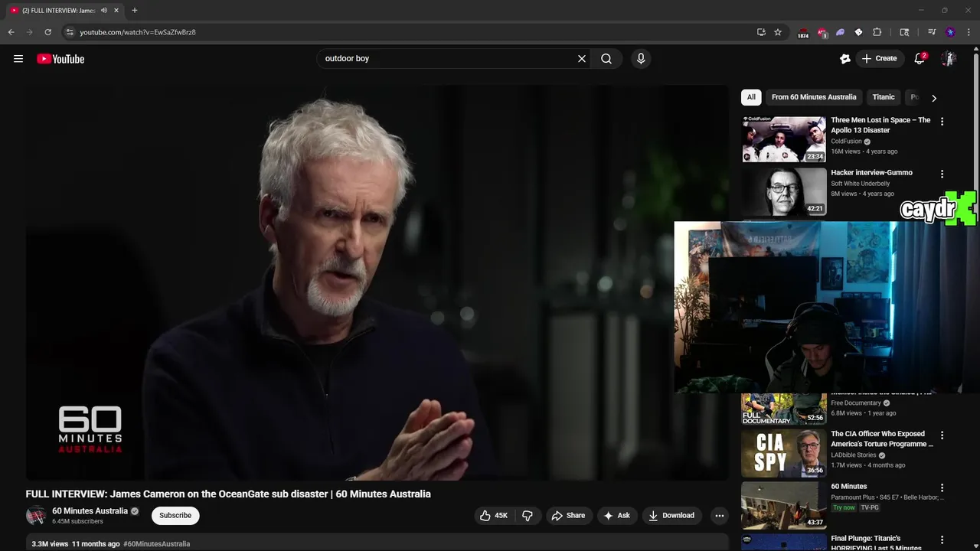Image resolution: width=980 pixels, height=551 pixels.
Task: Select the Titanic filter chip
Action: [884, 97]
